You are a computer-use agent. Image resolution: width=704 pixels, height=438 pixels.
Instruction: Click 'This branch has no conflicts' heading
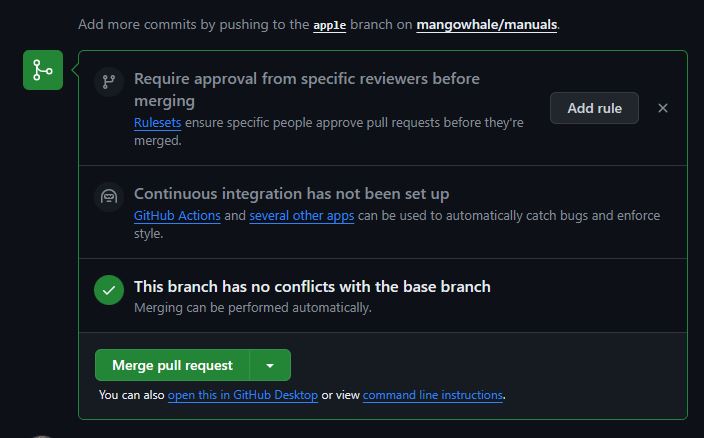click(312, 286)
